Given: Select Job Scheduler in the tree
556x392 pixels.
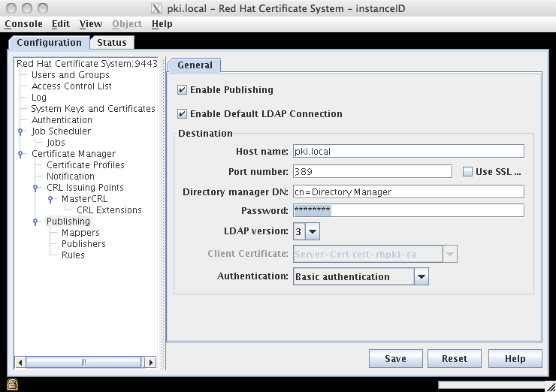Looking at the screenshot, I should [x=61, y=131].
